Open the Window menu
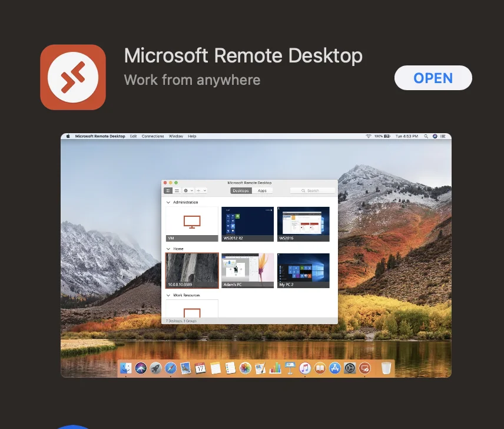The image size is (504, 429). [176, 136]
